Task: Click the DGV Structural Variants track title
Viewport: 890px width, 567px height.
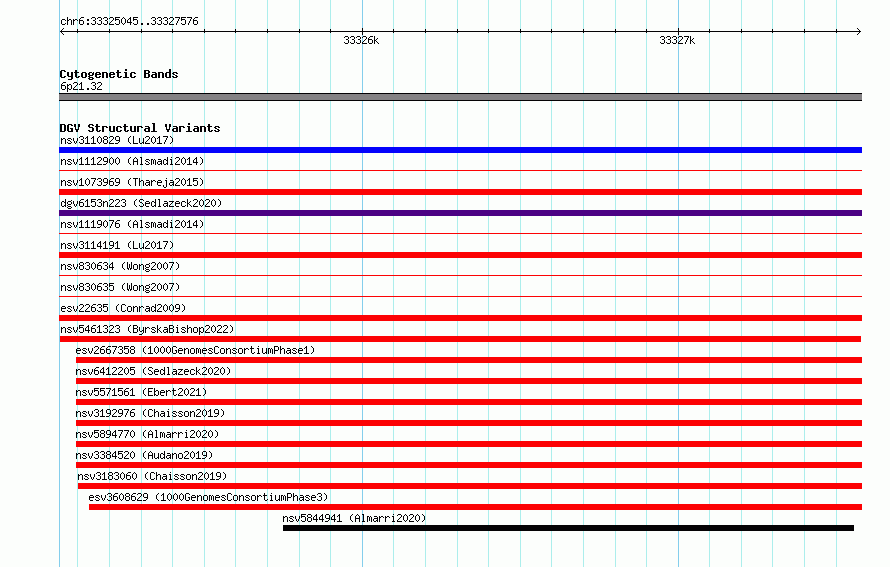Action: click(x=140, y=128)
